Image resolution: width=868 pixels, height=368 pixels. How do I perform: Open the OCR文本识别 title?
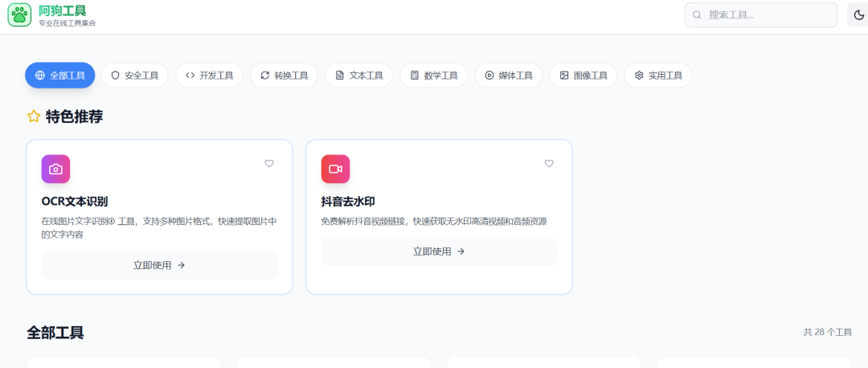point(74,202)
